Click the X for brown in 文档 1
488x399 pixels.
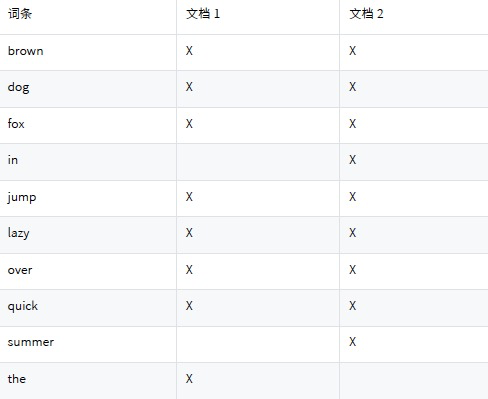tap(189, 51)
